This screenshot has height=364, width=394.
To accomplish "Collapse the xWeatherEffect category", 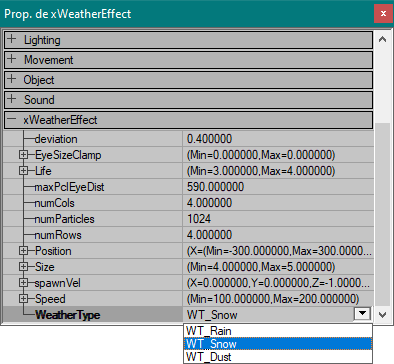I will point(12,119).
